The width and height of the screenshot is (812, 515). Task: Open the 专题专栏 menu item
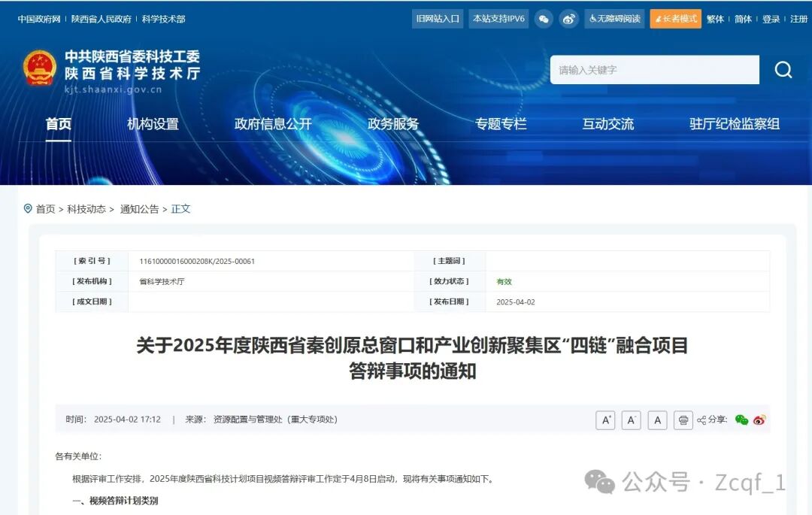501,125
